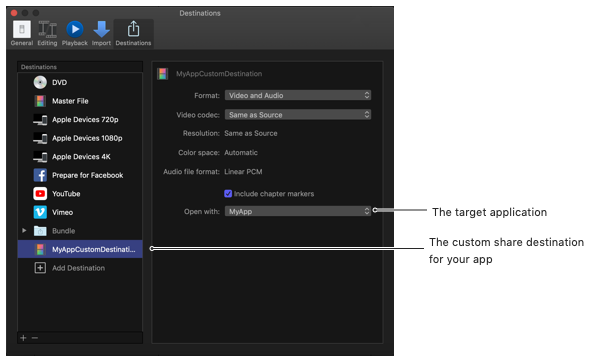Click the Vimeo logo icon

[x=40, y=212]
